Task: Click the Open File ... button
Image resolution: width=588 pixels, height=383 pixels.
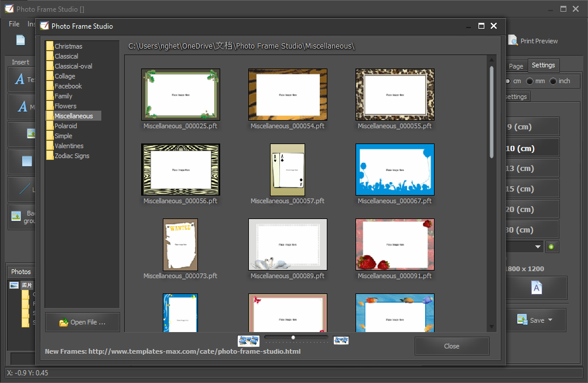Action: [x=83, y=322]
